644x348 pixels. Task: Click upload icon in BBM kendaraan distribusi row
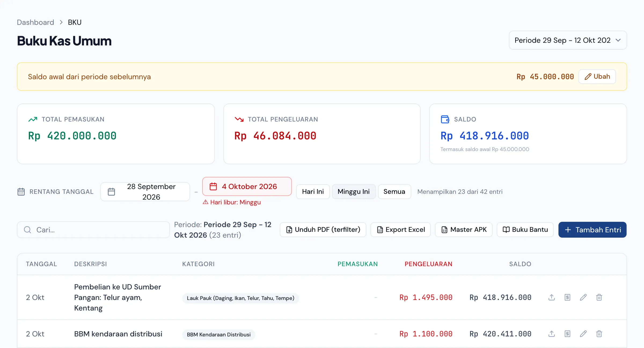(551, 334)
